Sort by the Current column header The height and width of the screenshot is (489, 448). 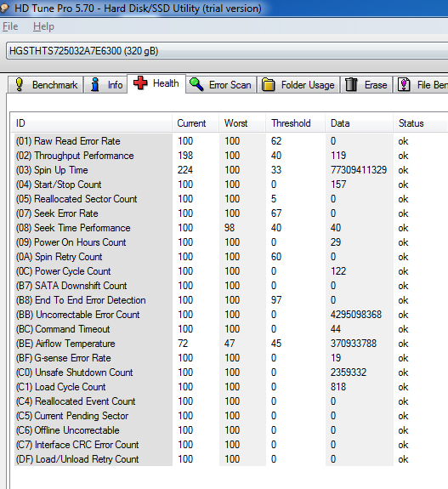[x=196, y=123]
